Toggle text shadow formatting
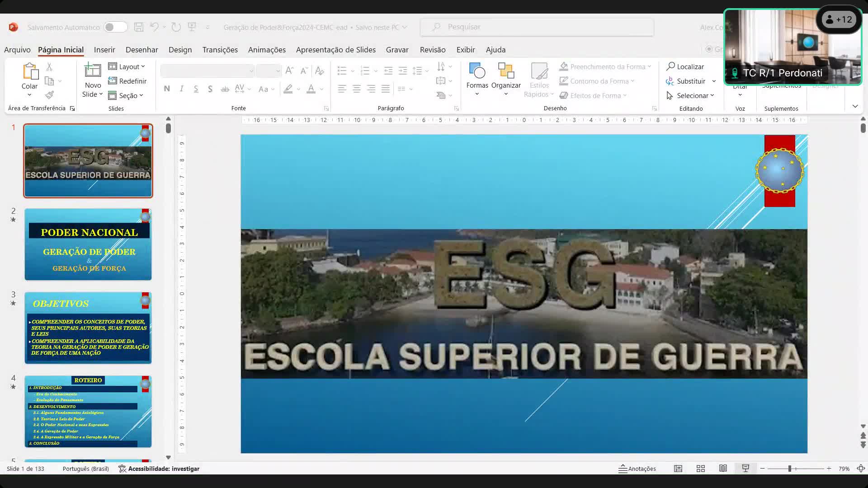Image resolution: width=868 pixels, height=488 pixels. (x=210, y=89)
